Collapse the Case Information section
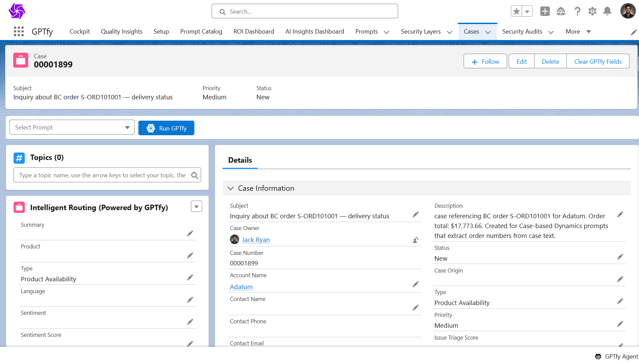Image resolution: width=639 pixels, height=364 pixels. click(x=231, y=188)
